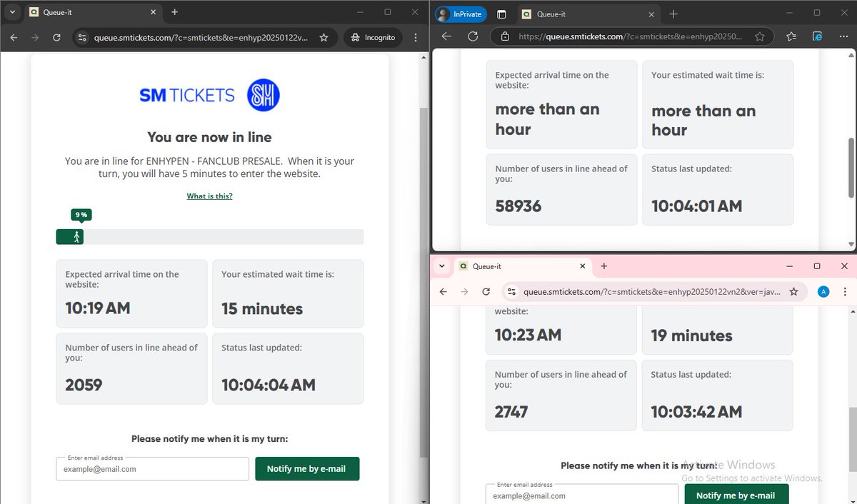The width and height of the screenshot is (857, 504).
Task: Click the 2059 users ahead count
Action: pos(84,385)
